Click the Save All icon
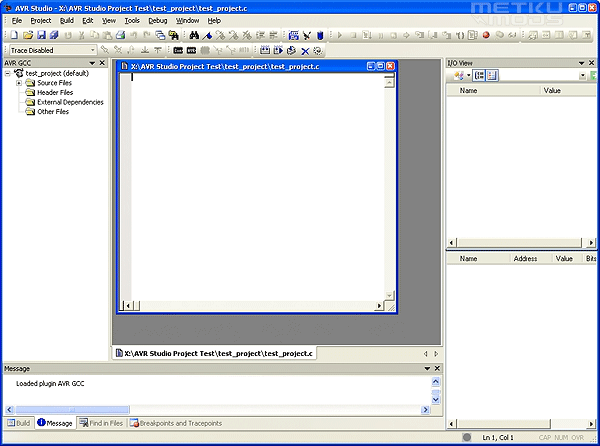Screen dimensions: 600x446 point(54,35)
